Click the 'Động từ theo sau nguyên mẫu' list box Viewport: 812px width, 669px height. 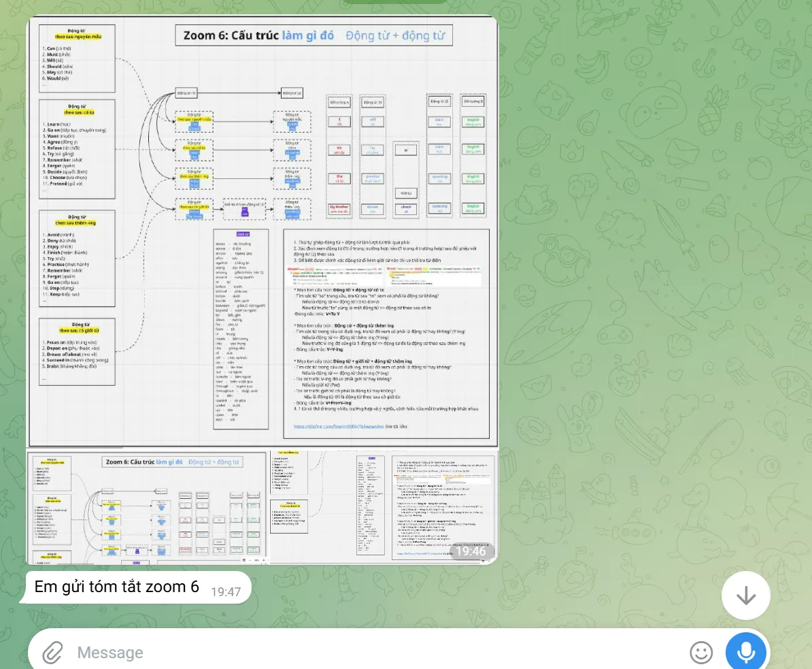pos(77,58)
